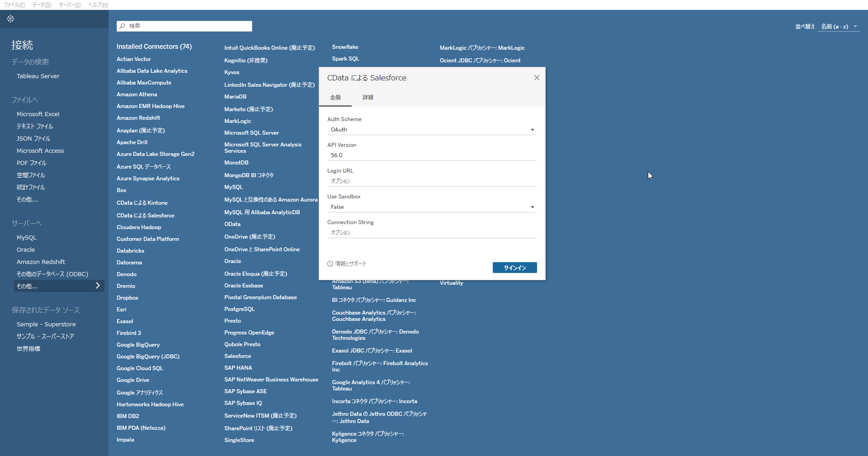Select the Ocient JDBC パブリッシャー connector
The height and width of the screenshot is (456, 868).
pos(480,61)
